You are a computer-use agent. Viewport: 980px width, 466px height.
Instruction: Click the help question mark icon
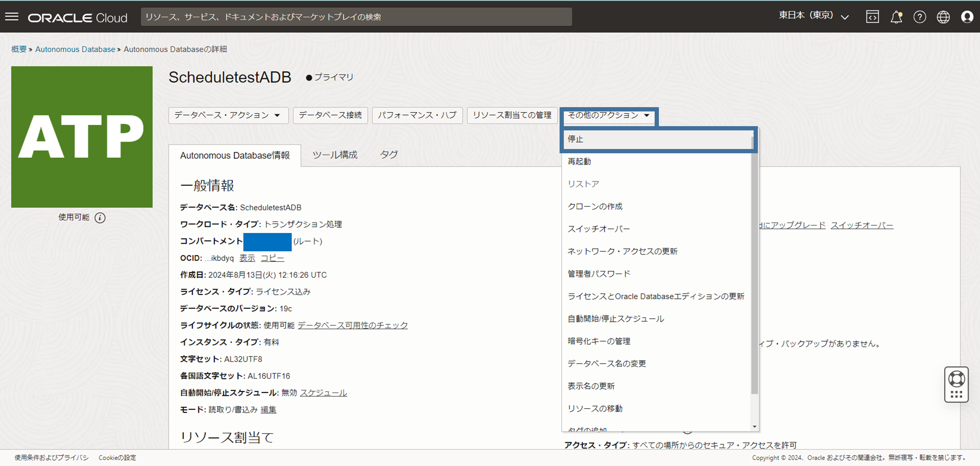click(x=920, y=17)
